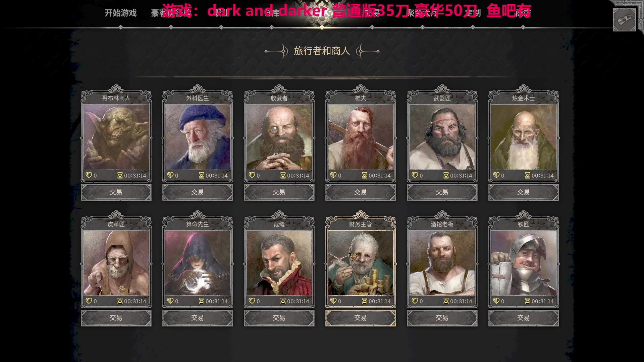Select the Fortune Teller portrait with orb
Screen dimensions: 644x362
(198, 263)
